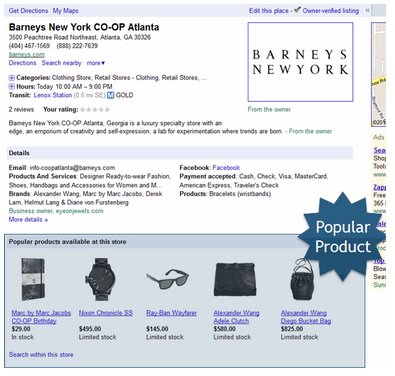This screenshot has width=395, height=376.
Task: Rate the store using the stars
Action: tap(95, 109)
